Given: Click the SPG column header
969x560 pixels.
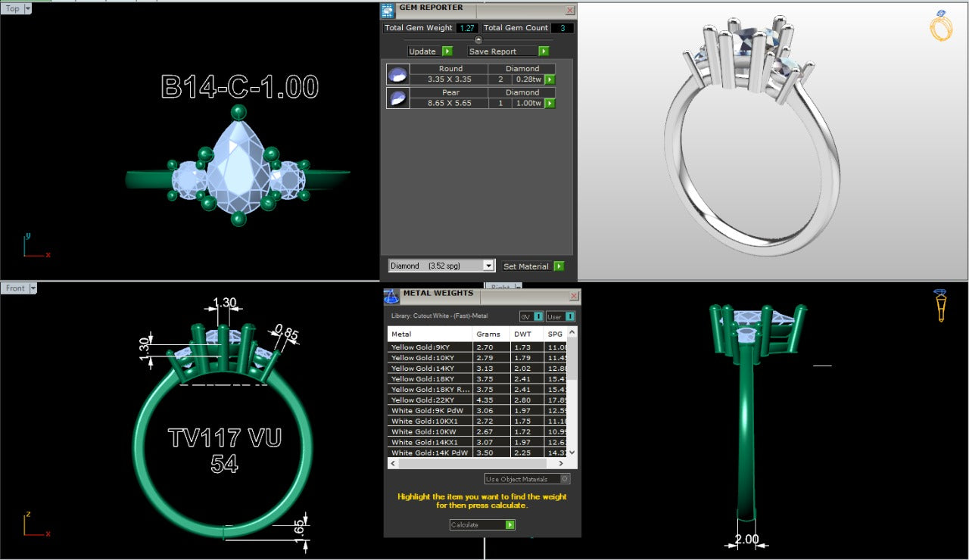Looking at the screenshot, I should (556, 334).
